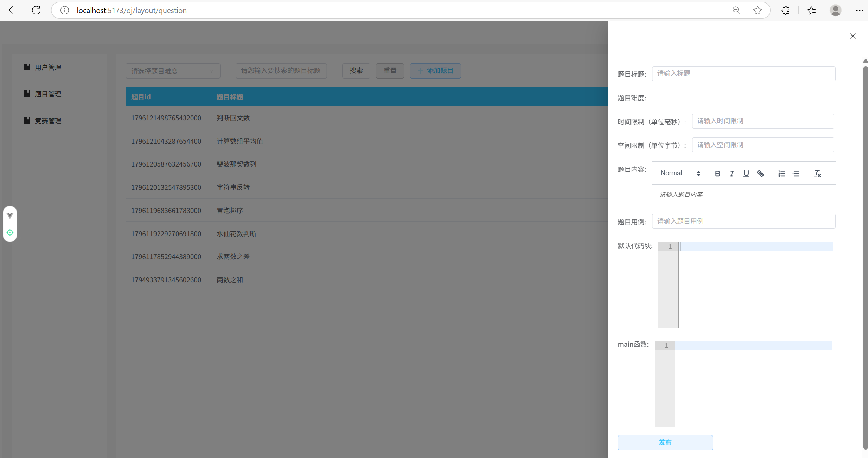
Task: Apply bulleted list formatting
Action: tap(796, 174)
